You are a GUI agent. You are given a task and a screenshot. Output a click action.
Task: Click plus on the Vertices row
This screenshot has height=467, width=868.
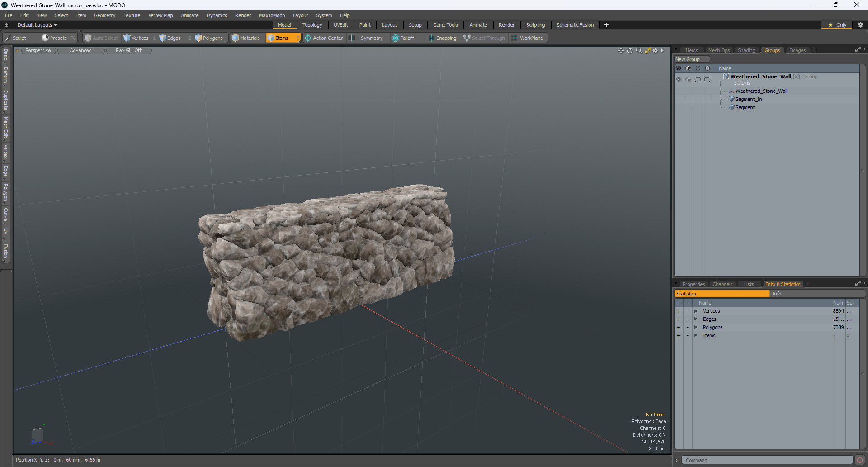679,311
